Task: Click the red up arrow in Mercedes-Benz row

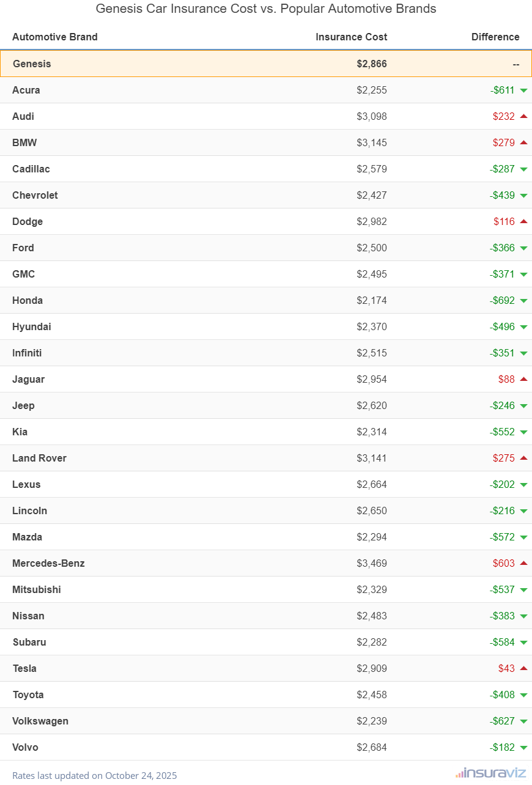Action: coord(523,563)
